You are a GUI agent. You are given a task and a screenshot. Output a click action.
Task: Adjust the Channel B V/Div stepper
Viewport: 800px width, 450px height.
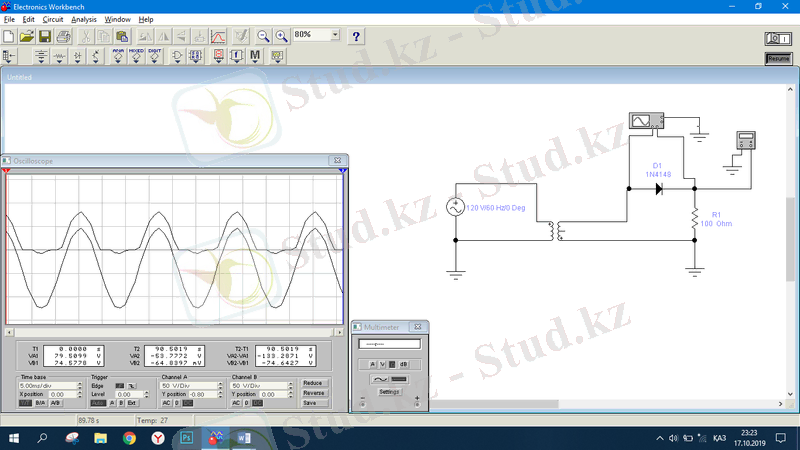point(291,386)
